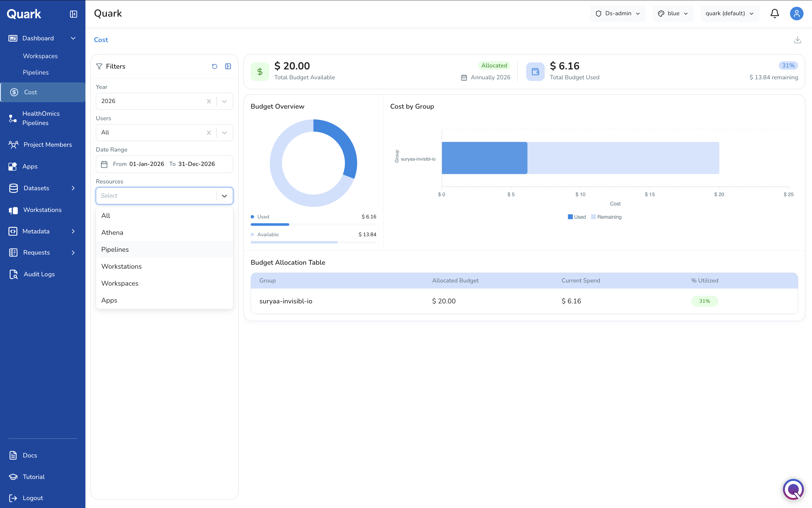Click the Tutorial graduation cap icon
This screenshot has width=812, height=508.
click(x=13, y=477)
